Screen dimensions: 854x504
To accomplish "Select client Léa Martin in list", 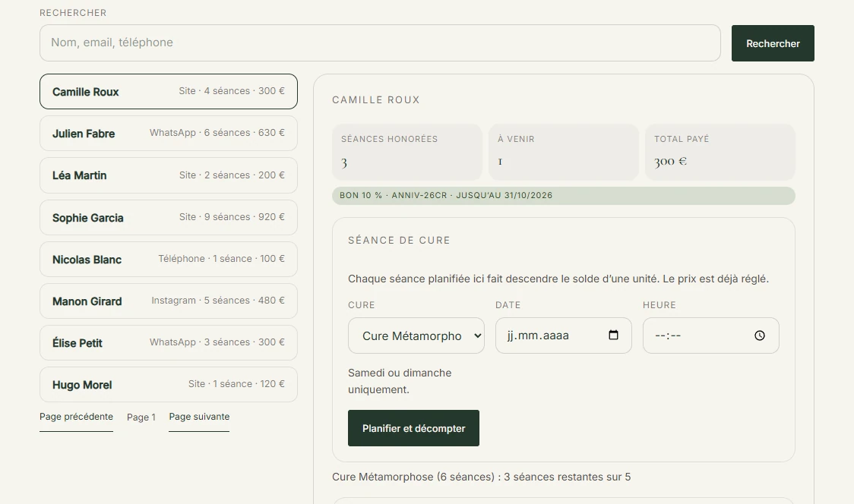I will tap(169, 175).
